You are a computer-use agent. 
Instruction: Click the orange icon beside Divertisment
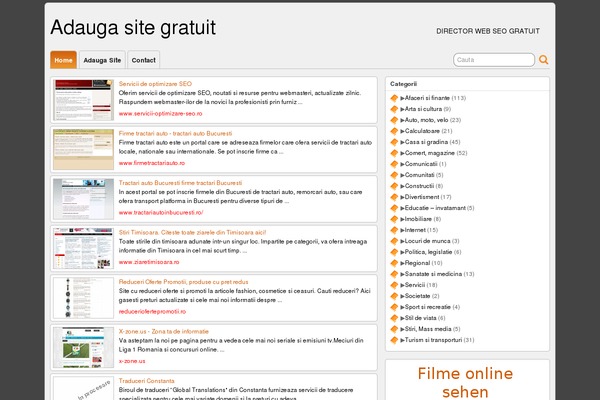coord(394,197)
